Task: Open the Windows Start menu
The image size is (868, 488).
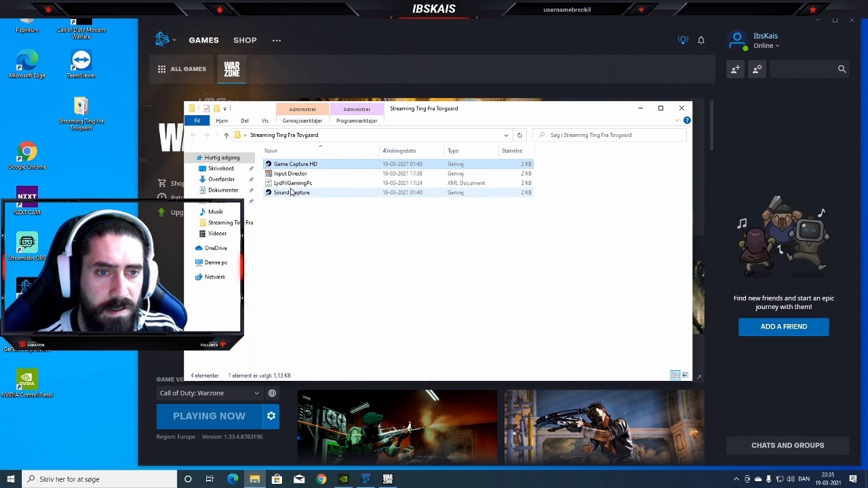Action: tap(10, 479)
